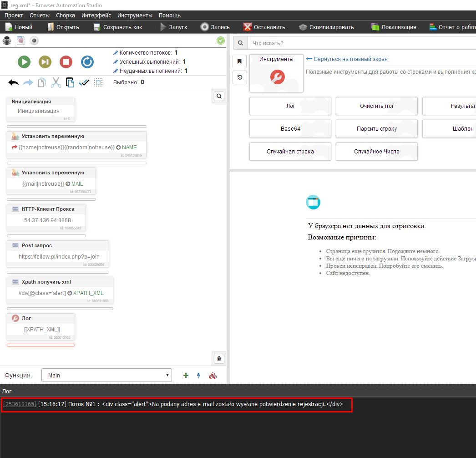
Task: Click the redo arrow icon
Action: (x=28, y=82)
